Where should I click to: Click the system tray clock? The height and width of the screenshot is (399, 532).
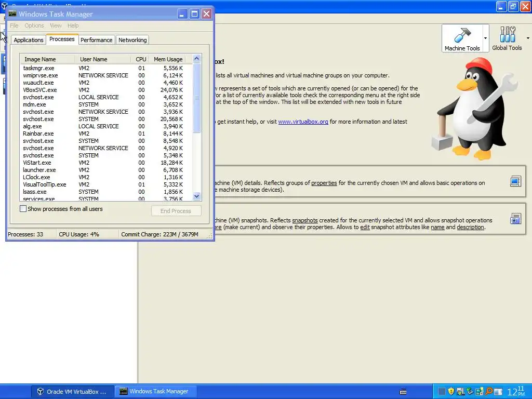517,392
